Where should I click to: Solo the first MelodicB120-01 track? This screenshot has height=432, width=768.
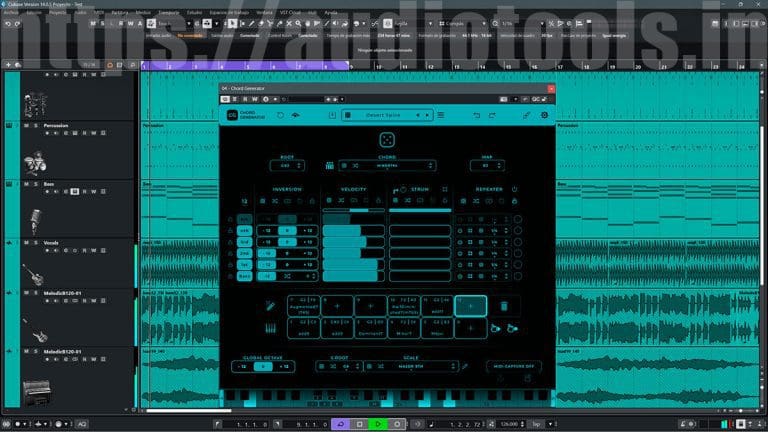[36, 293]
